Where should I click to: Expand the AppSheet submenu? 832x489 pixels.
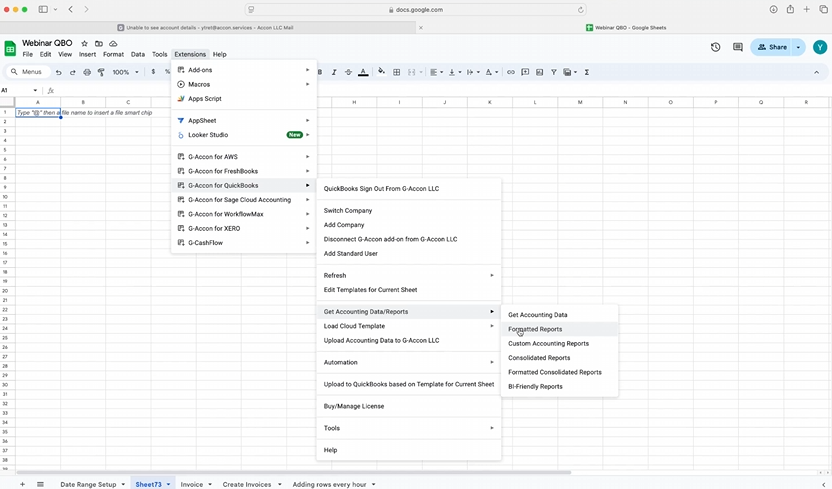(x=244, y=120)
